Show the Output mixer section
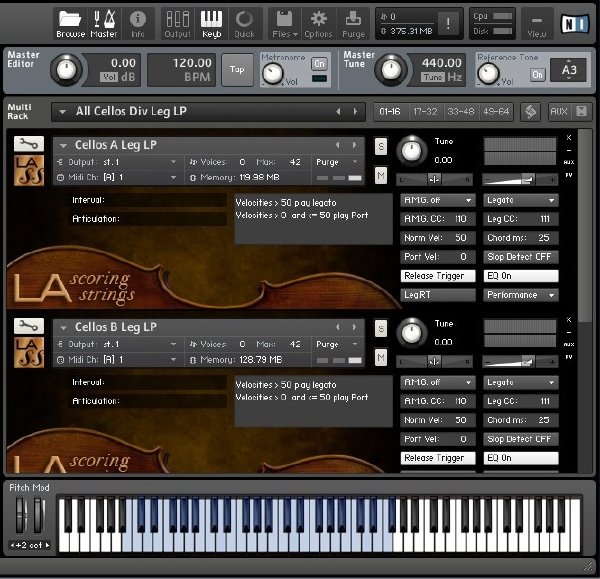This screenshot has width=600, height=579. (177, 24)
